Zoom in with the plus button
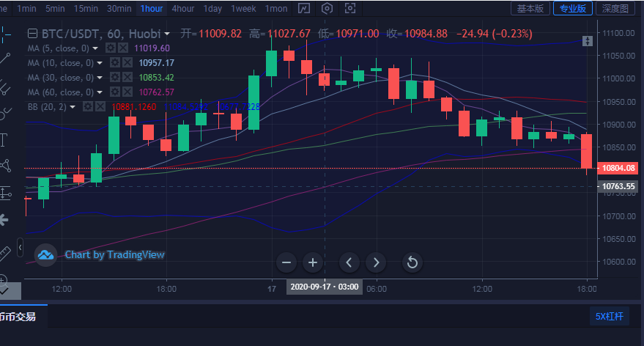 [313, 262]
